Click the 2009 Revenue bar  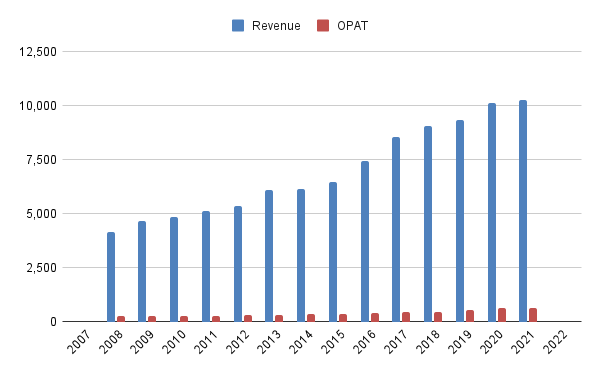[142, 271]
